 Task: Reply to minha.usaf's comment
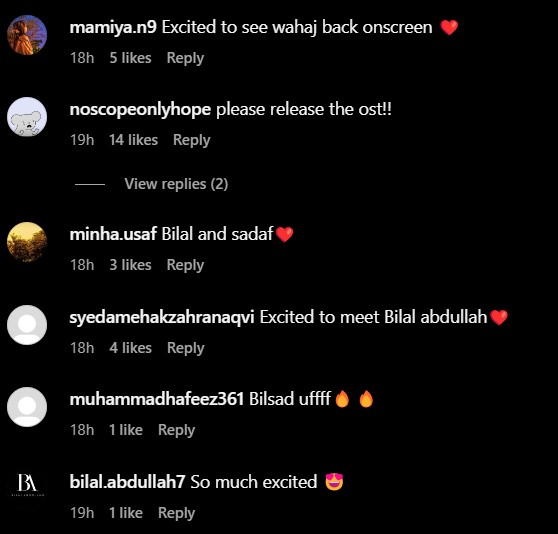pyautogui.click(x=185, y=265)
